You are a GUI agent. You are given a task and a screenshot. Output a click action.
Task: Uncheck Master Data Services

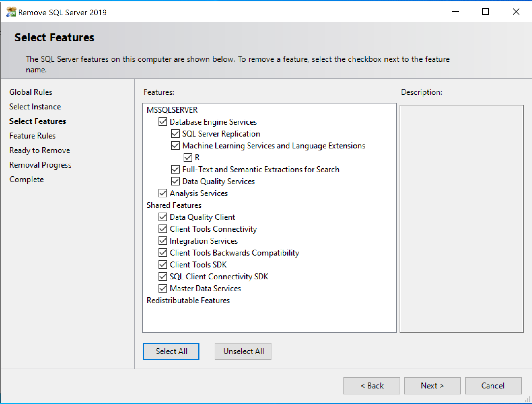coord(162,288)
